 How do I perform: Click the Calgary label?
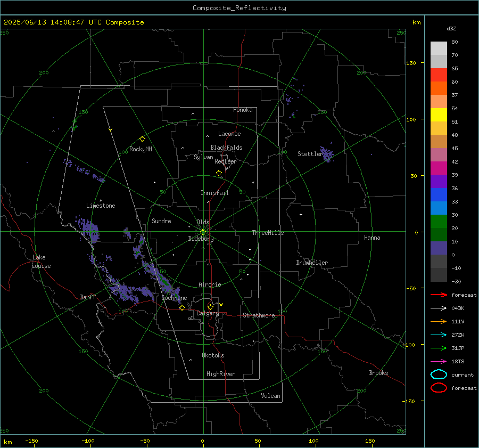coord(208,313)
